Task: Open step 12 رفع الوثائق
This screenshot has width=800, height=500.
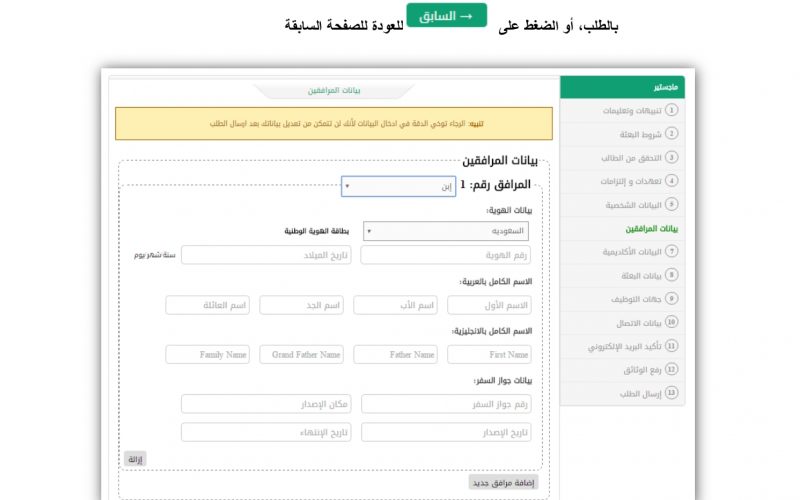Action: 622,369
